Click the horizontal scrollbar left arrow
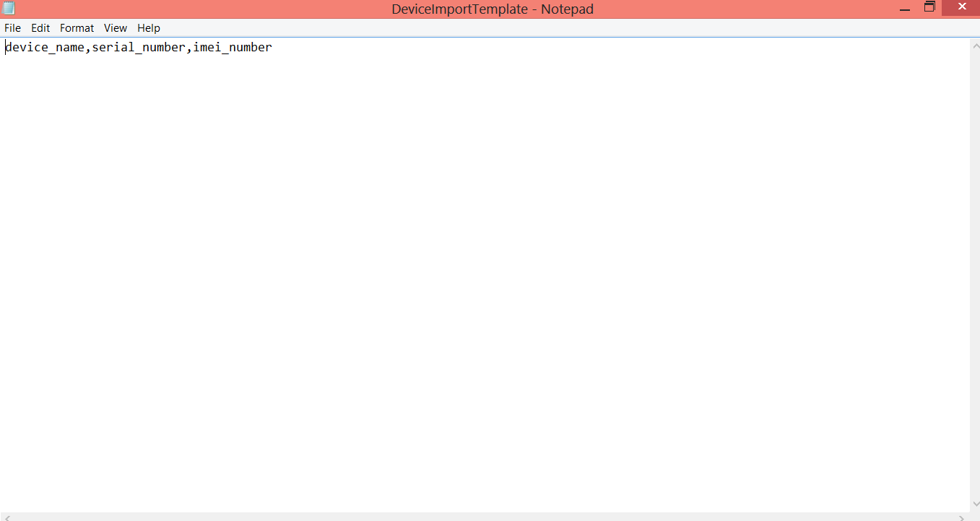 [6, 517]
